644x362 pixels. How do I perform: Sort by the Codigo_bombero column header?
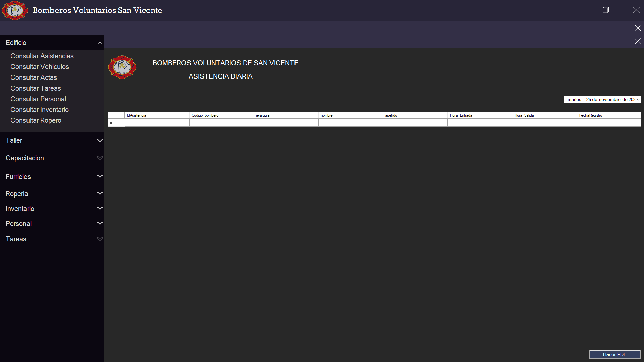click(221, 115)
